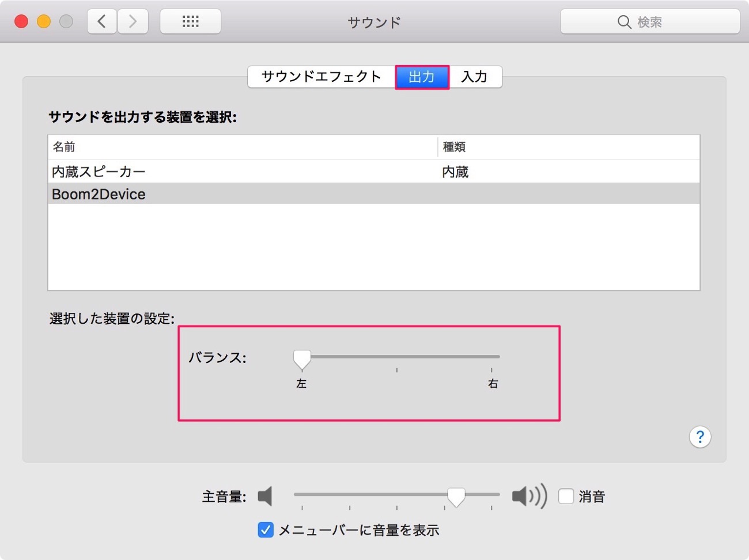
Task: Click the magnifying glass search icon
Action: point(624,22)
